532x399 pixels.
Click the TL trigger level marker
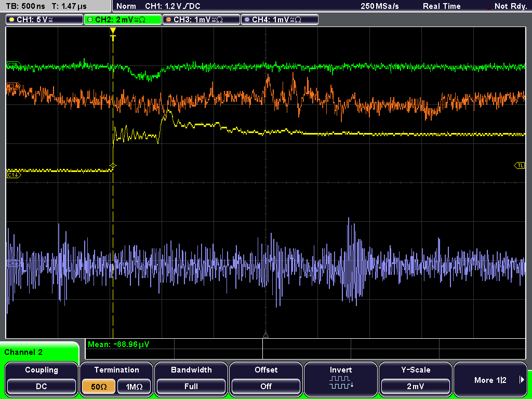point(520,166)
